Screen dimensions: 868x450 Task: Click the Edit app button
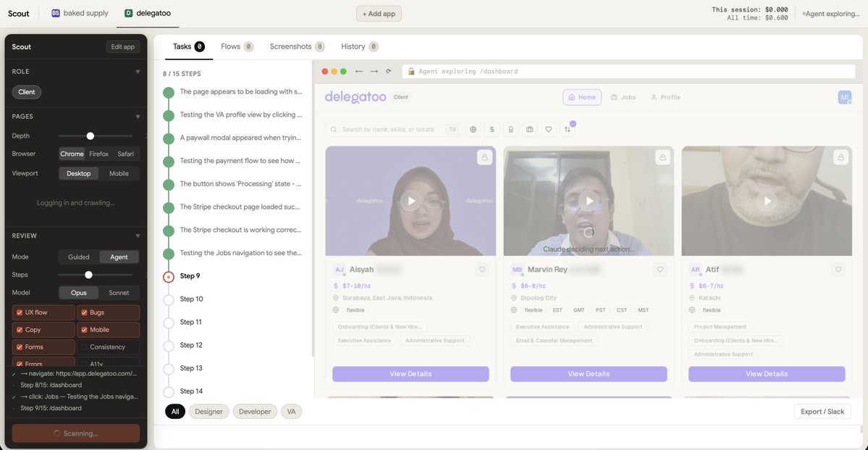click(123, 46)
